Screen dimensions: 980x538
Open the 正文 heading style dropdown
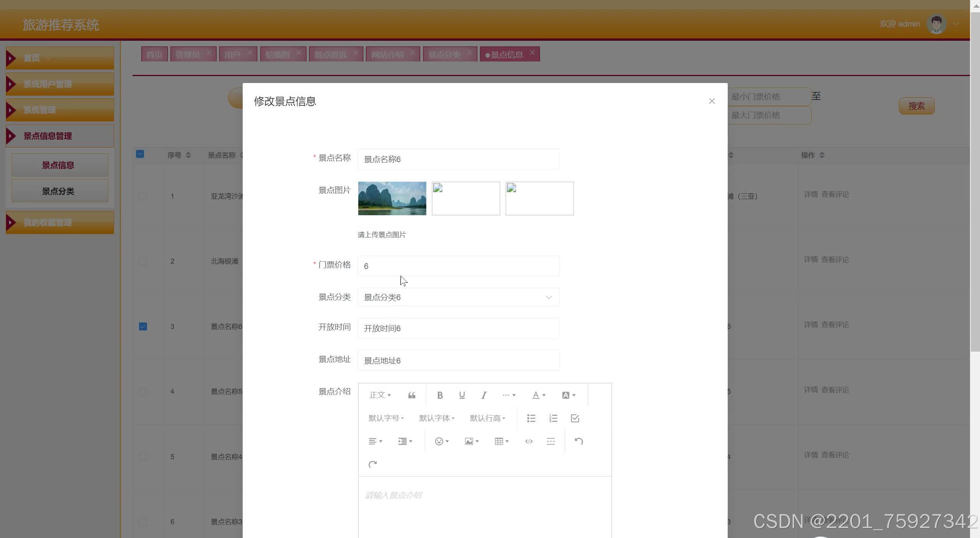(x=380, y=395)
